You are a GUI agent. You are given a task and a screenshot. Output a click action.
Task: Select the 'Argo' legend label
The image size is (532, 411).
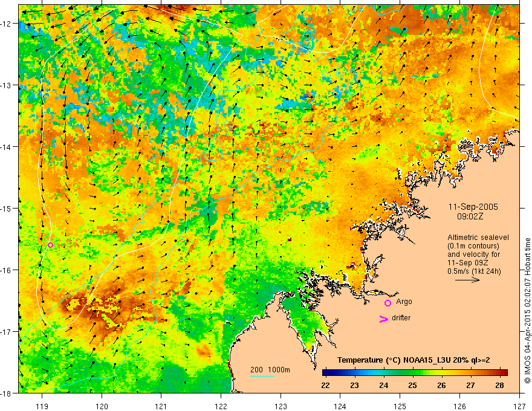(404, 302)
